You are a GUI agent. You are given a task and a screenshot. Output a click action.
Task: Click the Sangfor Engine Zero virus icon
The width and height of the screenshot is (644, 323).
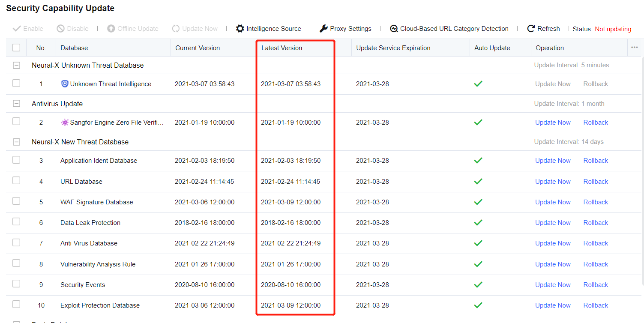(65, 123)
